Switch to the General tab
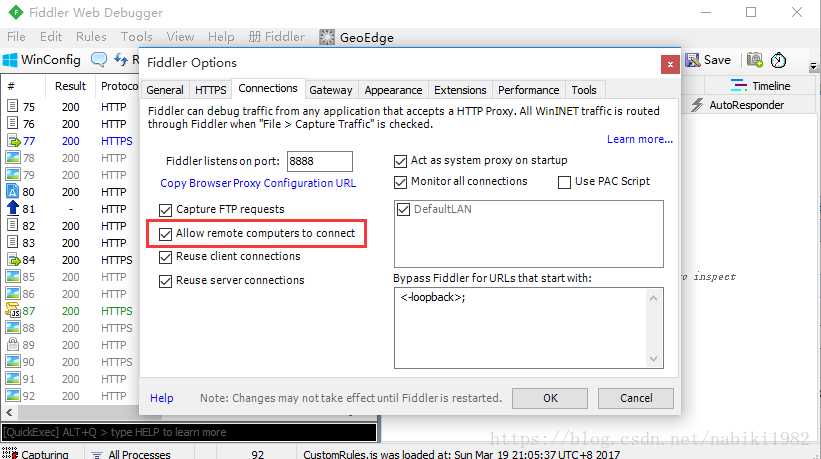 pyautogui.click(x=165, y=90)
